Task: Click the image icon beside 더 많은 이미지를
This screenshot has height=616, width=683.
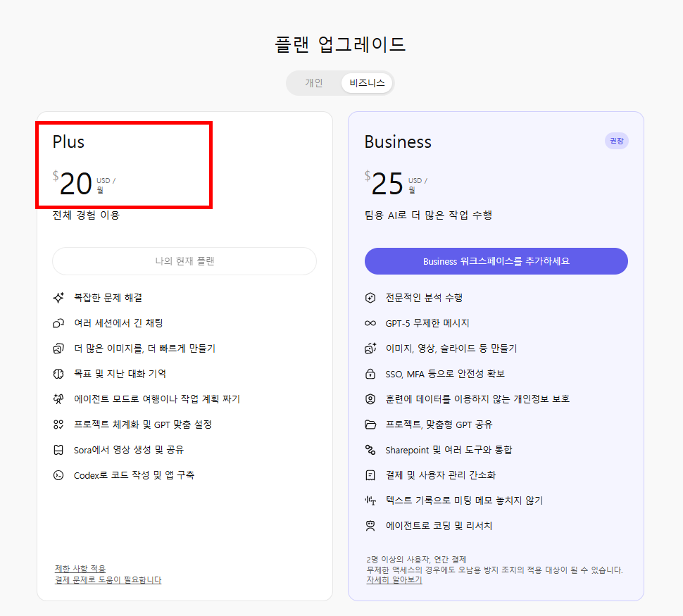Action: pos(59,348)
